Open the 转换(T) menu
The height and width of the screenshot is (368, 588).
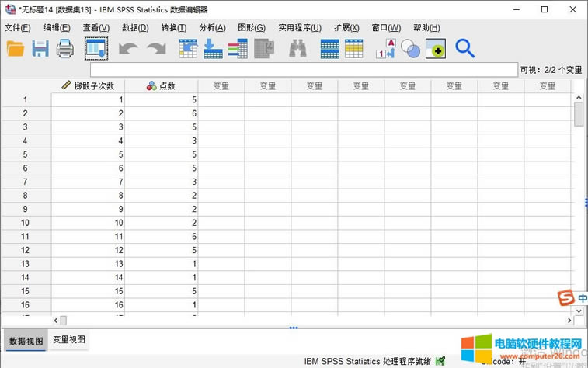[173, 27]
